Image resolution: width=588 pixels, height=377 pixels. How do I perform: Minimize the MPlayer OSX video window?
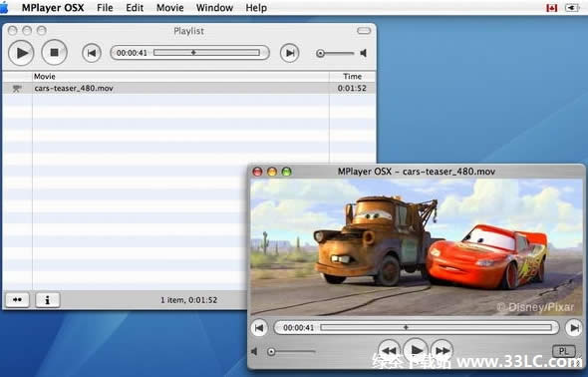tap(272, 172)
